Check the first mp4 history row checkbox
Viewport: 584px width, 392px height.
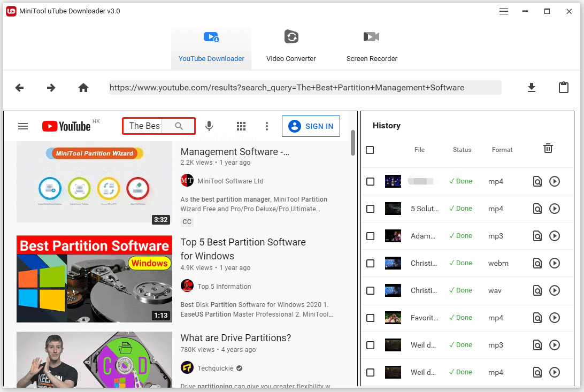point(370,181)
